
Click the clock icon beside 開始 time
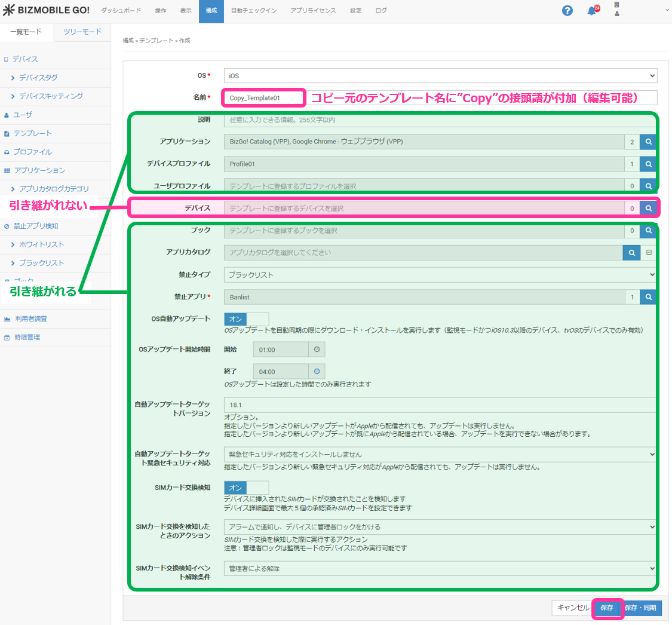point(317,349)
